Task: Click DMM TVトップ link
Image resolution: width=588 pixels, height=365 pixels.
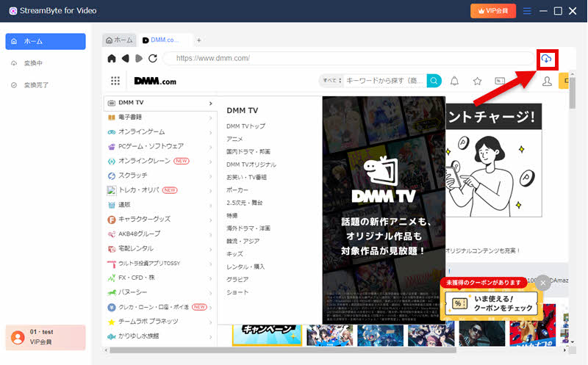Action: (245, 126)
